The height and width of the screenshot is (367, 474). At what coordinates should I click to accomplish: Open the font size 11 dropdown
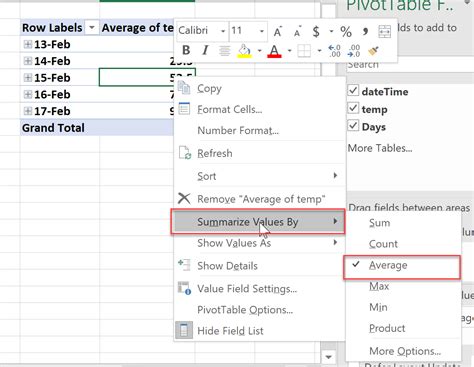tap(262, 31)
